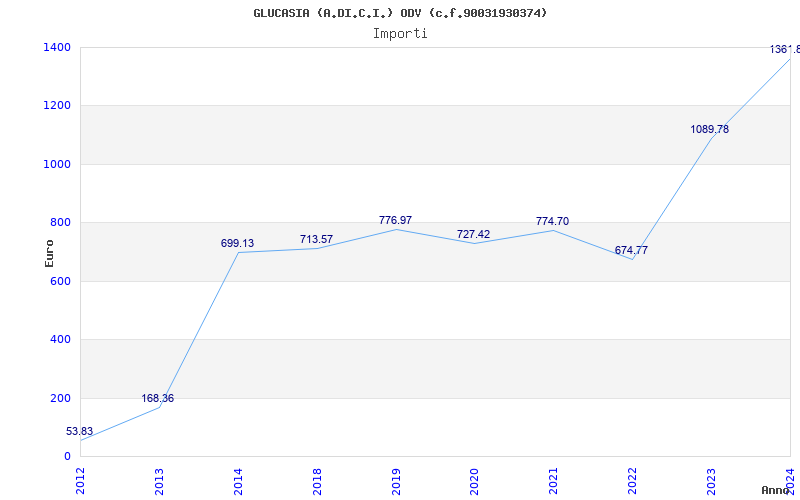Click the year 2012 on the x-axis
The height and width of the screenshot is (500, 800).
point(80,481)
